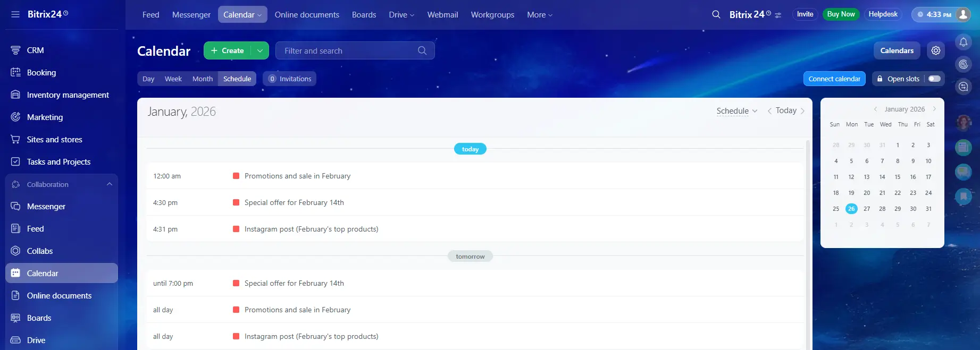Open the contact avatar in right rail
Screen dimensions: 980x350
(x=964, y=123)
